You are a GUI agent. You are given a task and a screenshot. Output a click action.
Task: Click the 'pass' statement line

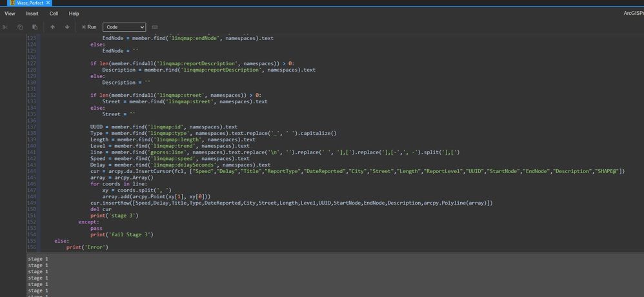(x=97, y=228)
